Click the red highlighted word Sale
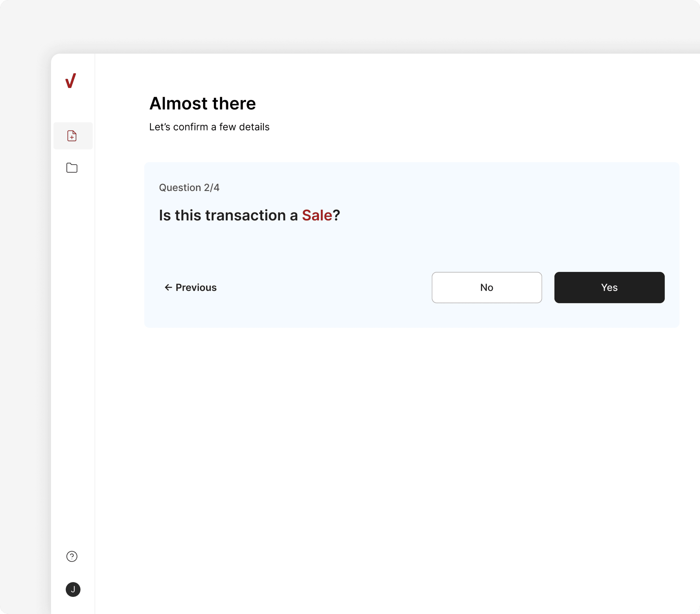This screenshot has height=614, width=700. [x=317, y=215]
